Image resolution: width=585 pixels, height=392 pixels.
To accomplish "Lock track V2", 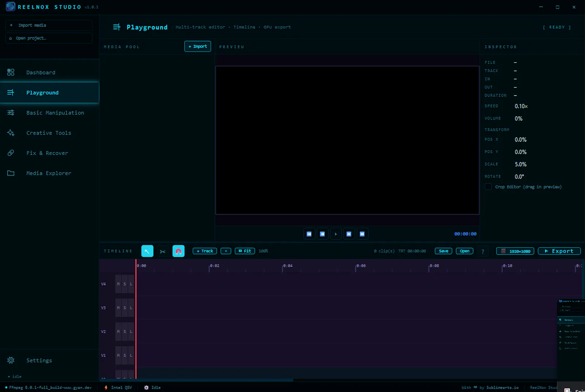I will (x=131, y=332).
